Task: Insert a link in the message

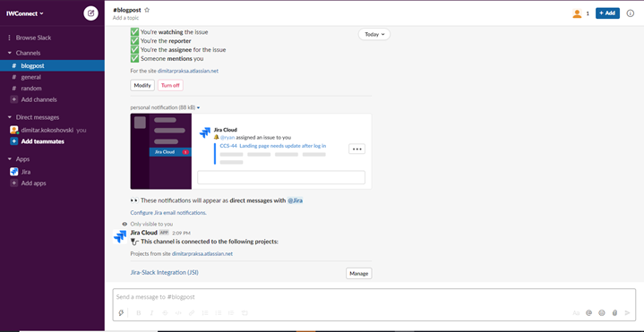Action: [192, 312]
